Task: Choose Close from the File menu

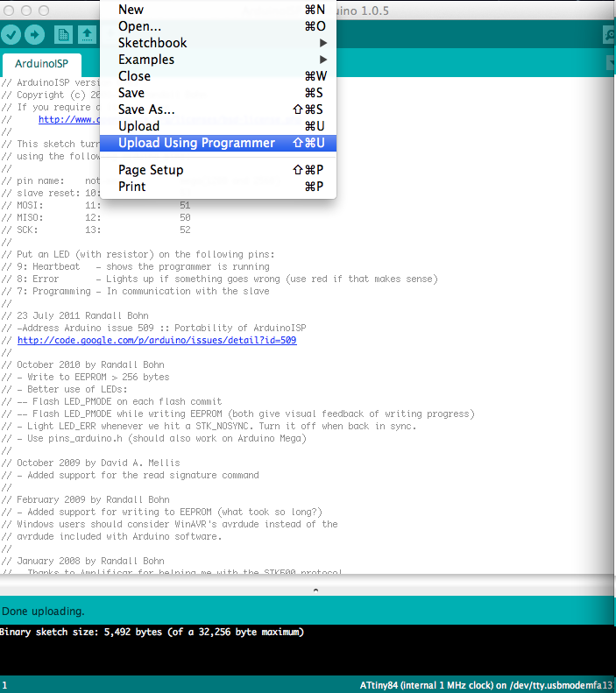Action: click(218, 76)
